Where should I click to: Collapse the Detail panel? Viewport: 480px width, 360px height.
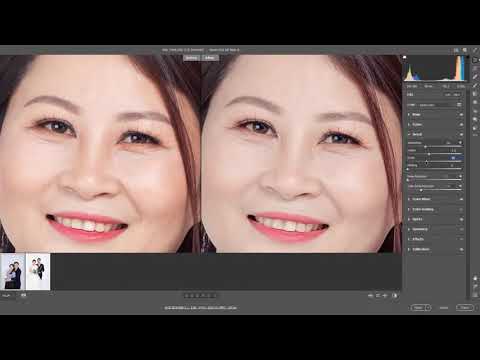pos(409,134)
